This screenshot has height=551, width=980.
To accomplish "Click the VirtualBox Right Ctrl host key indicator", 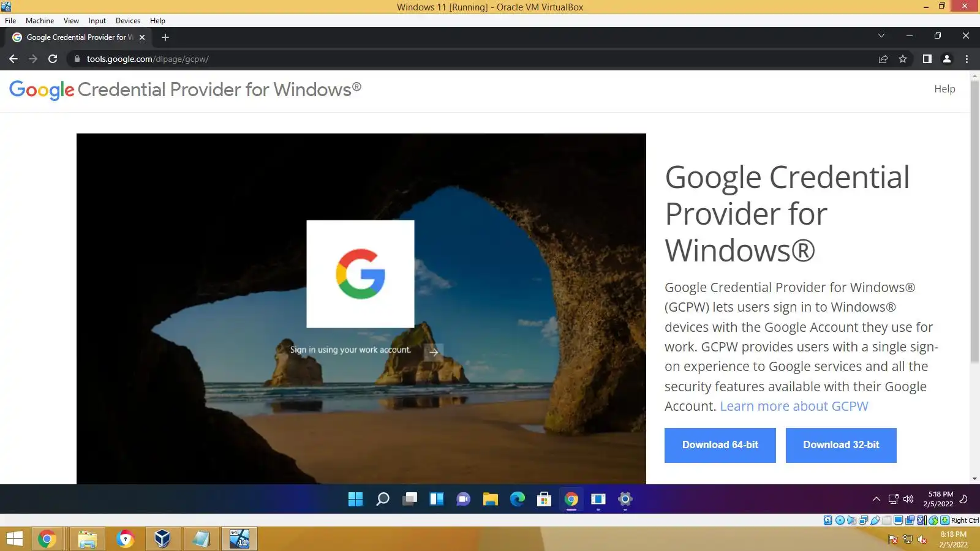I will click(965, 520).
